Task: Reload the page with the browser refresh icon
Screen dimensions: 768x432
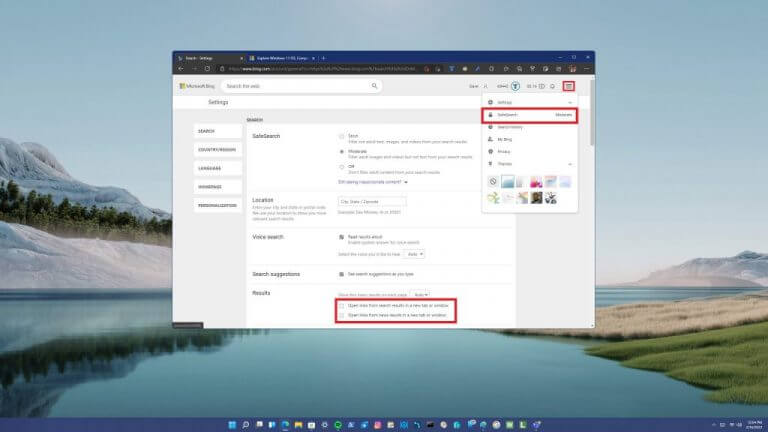Action: click(x=207, y=69)
